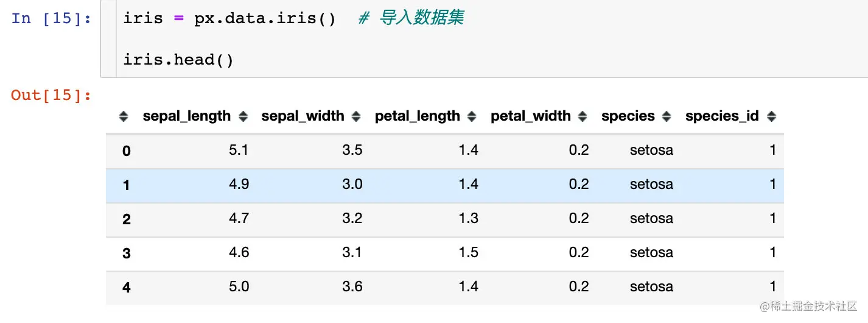Select the Out[15] output prompt
Image resolution: width=868 pixels, height=323 pixels.
(x=51, y=95)
